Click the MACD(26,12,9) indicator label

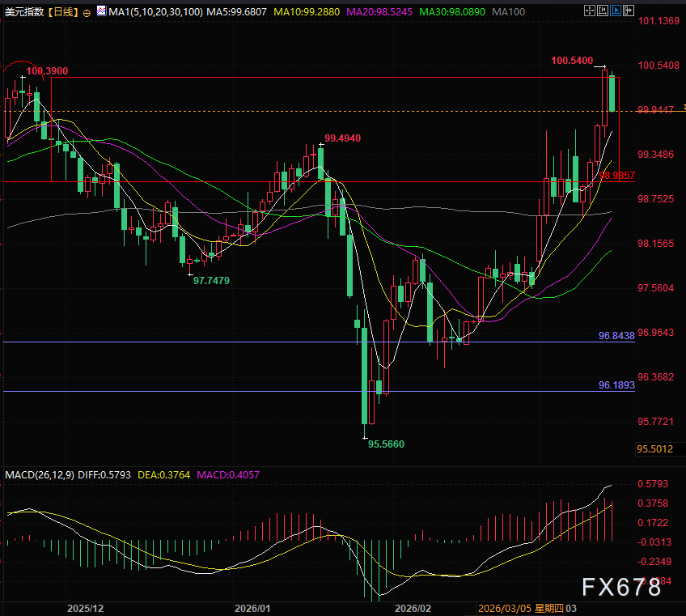(40, 475)
